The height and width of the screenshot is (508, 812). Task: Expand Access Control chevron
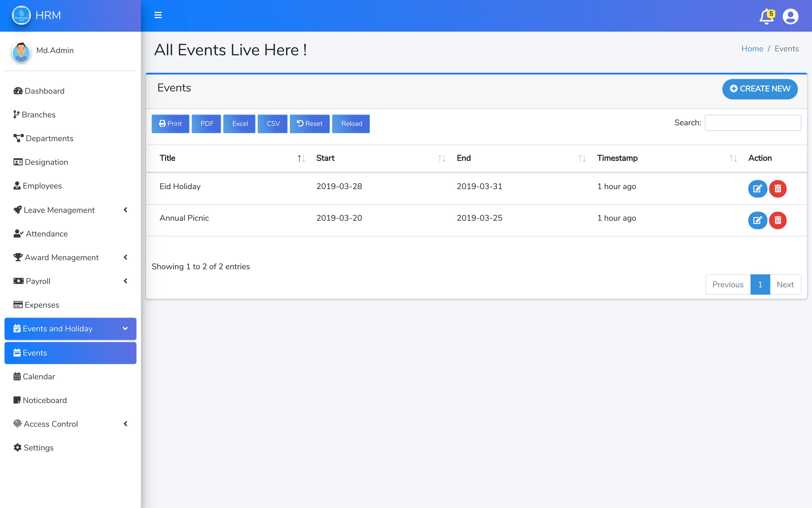(125, 424)
